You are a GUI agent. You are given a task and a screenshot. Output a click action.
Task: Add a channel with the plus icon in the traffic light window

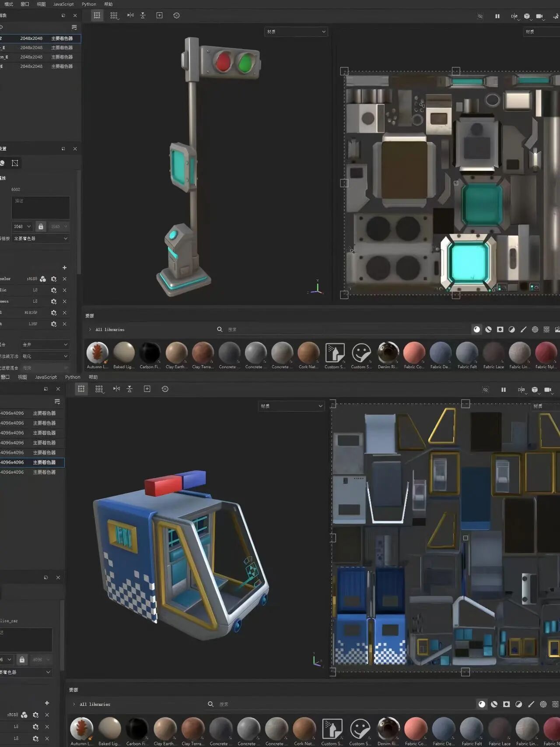pos(64,268)
